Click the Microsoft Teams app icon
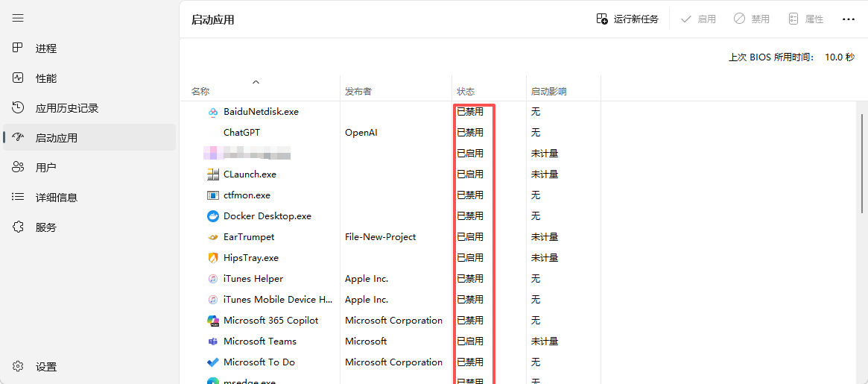 coord(213,341)
